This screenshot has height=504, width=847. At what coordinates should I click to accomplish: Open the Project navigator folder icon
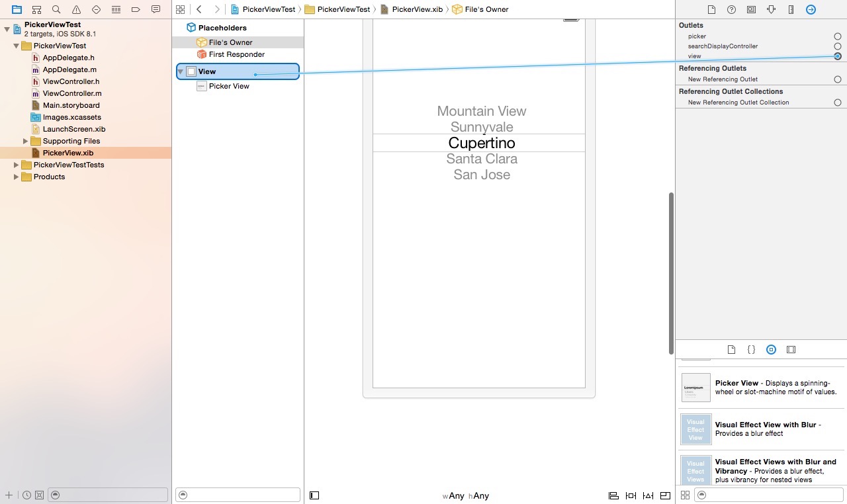[x=17, y=9]
